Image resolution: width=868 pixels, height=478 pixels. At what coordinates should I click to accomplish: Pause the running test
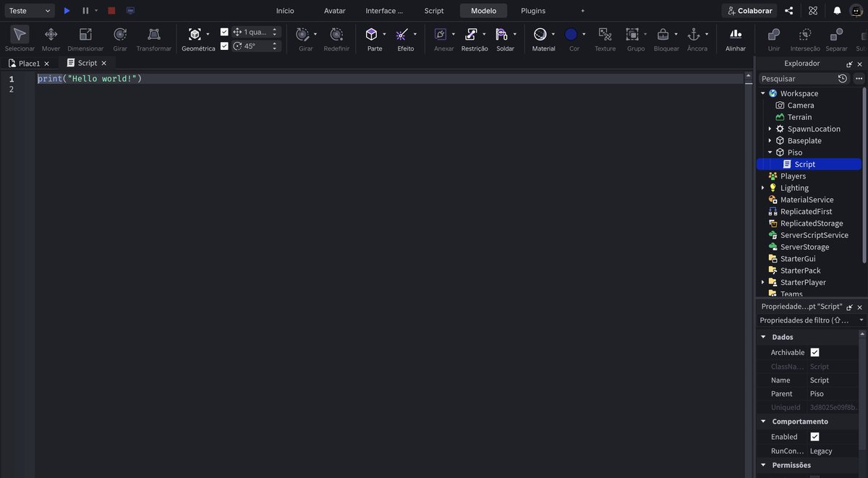tap(85, 11)
